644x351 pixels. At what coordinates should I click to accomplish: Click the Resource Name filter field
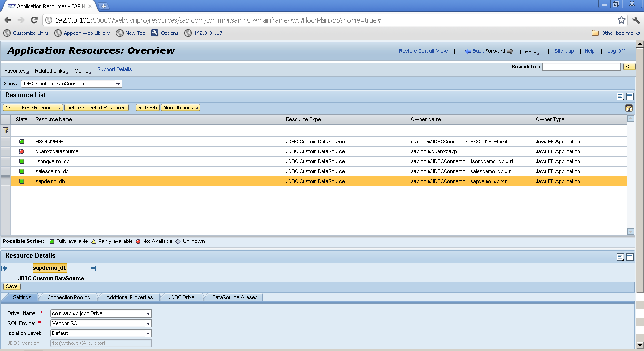(x=158, y=130)
